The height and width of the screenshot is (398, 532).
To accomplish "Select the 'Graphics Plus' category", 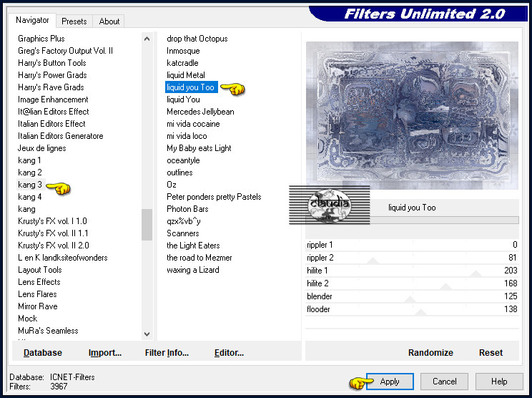I will (x=41, y=39).
